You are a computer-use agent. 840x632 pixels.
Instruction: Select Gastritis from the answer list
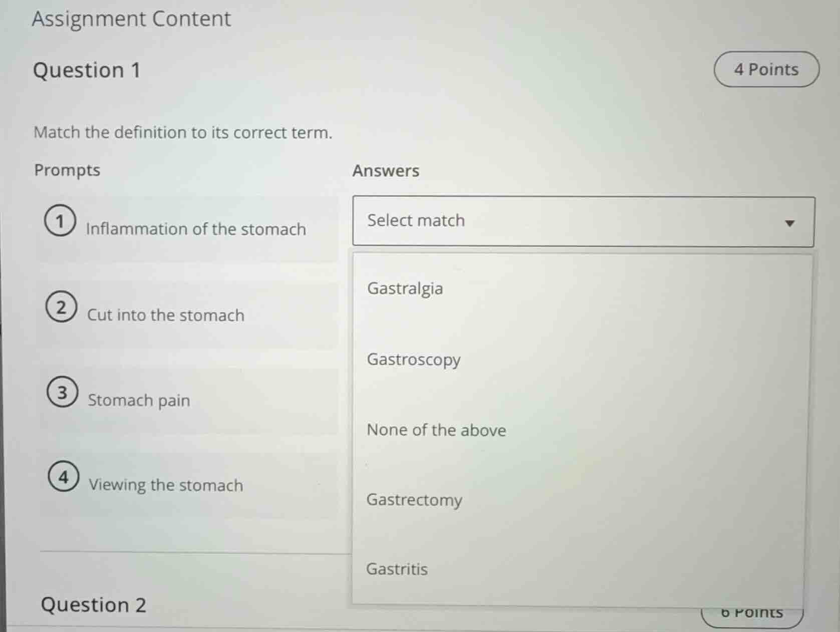pos(397,569)
